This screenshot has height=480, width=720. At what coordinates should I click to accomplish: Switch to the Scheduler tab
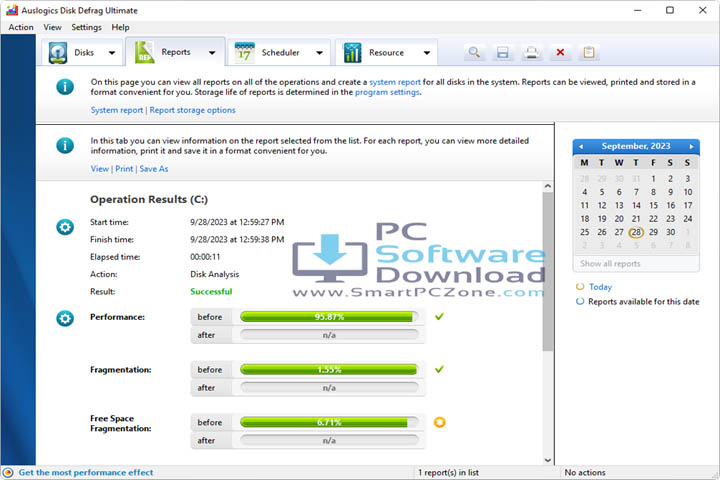point(280,53)
